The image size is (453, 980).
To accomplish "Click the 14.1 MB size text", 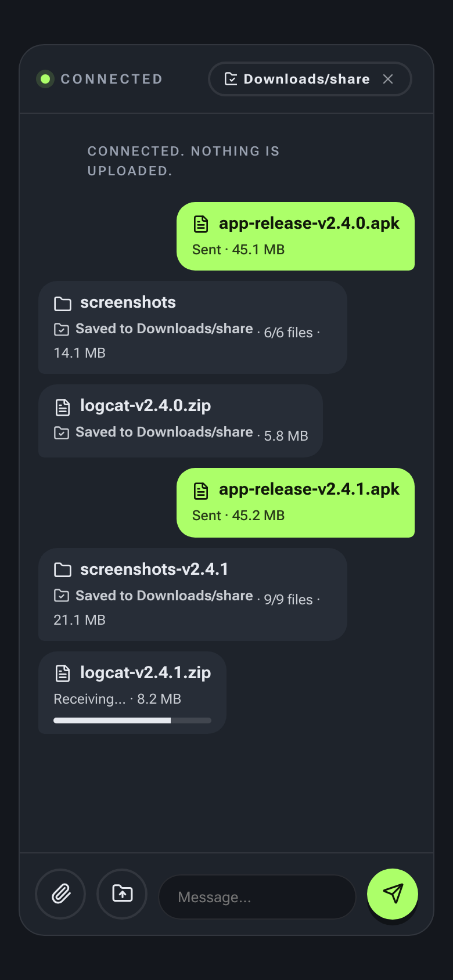I will click(80, 353).
